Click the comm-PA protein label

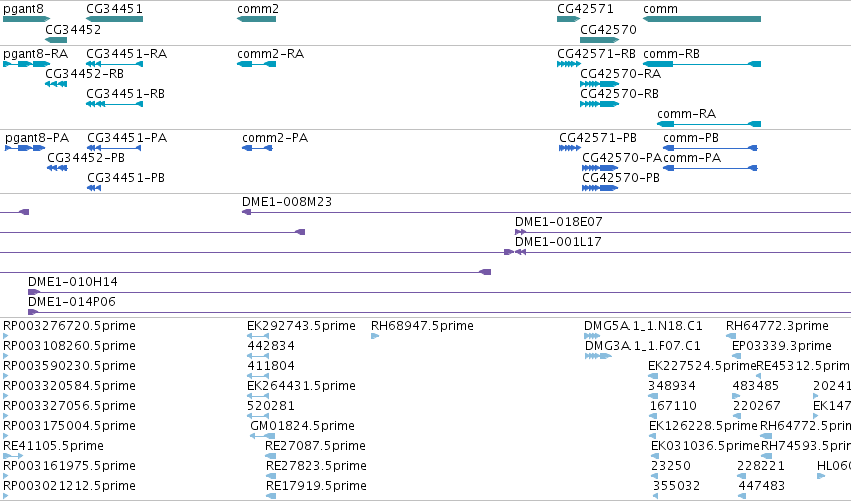pyautogui.click(x=692, y=157)
